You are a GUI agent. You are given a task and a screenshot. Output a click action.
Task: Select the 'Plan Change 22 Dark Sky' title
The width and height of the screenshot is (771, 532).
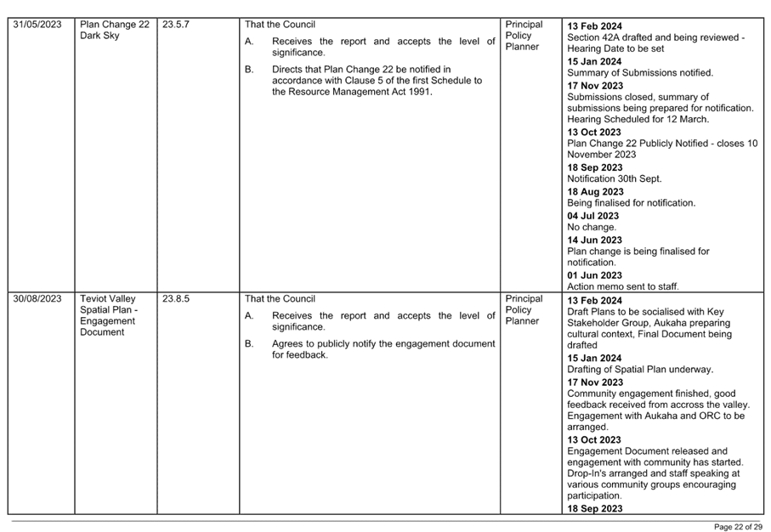pyautogui.click(x=114, y=31)
